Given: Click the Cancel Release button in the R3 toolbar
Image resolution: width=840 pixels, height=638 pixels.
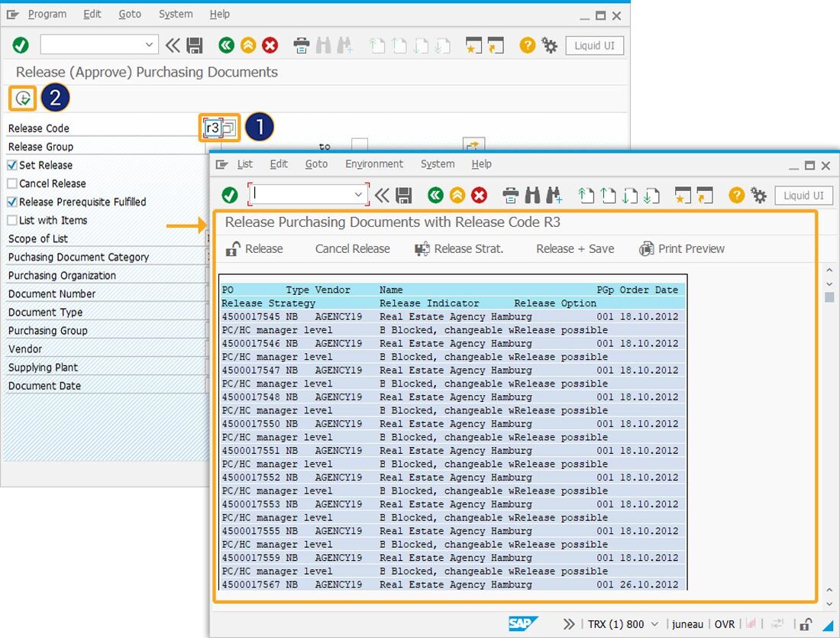Looking at the screenshot, I should pyautogui.click(x=353, y=249).
